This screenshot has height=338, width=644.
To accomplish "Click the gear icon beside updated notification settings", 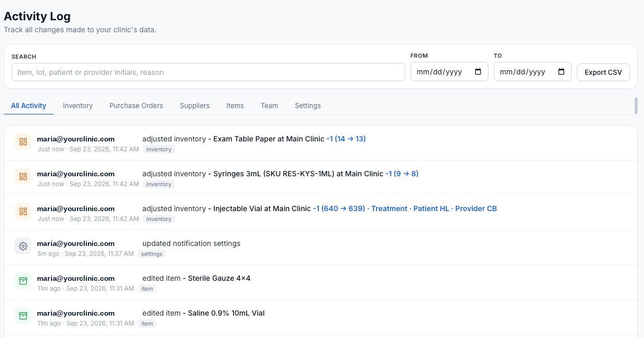I will (23, 246).
